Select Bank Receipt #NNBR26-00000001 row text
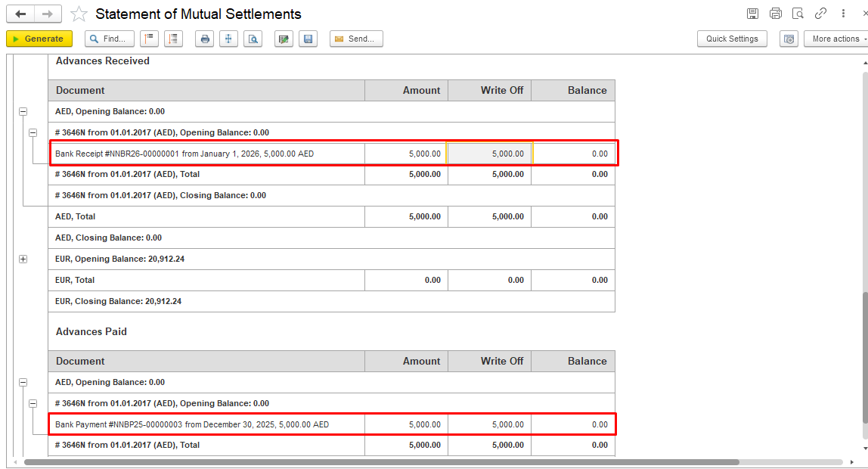The image size is (868, 469). (x=184, y=154)
